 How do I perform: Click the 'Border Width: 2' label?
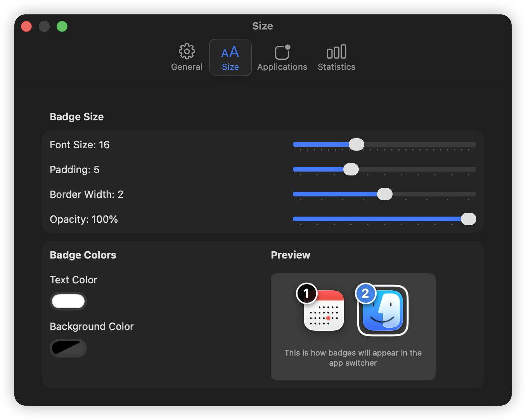(87, 194)
